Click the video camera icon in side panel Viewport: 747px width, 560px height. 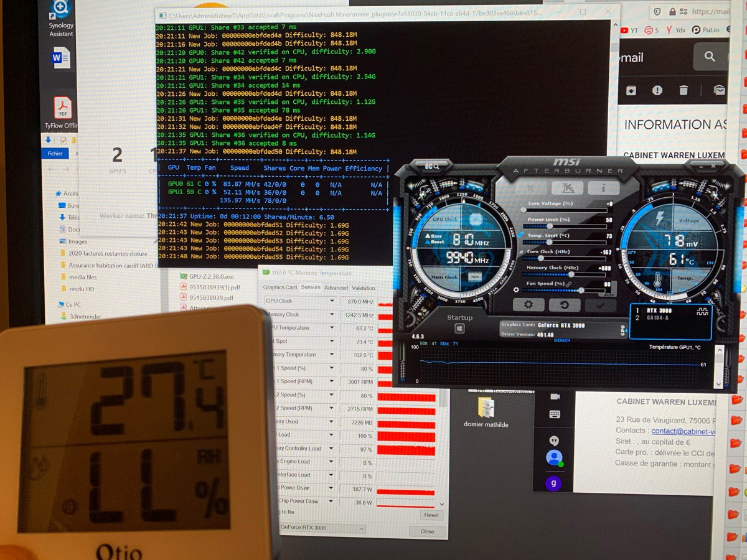(x=555, y=396)
